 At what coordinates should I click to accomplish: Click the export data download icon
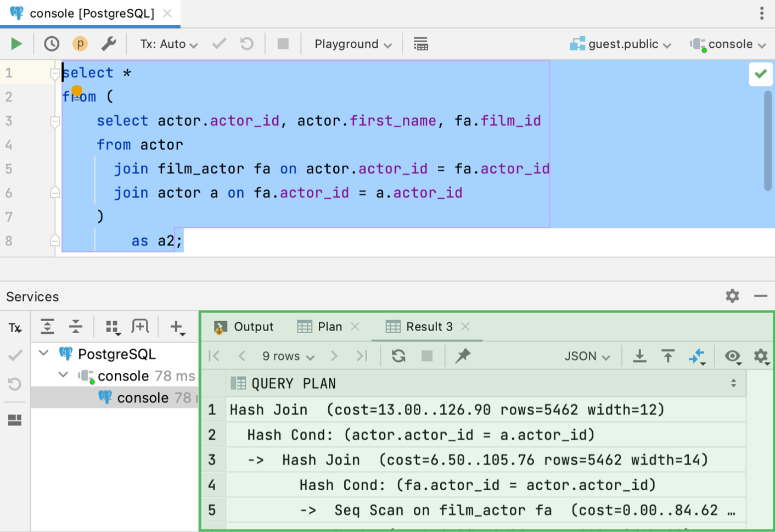pos(639,356)
